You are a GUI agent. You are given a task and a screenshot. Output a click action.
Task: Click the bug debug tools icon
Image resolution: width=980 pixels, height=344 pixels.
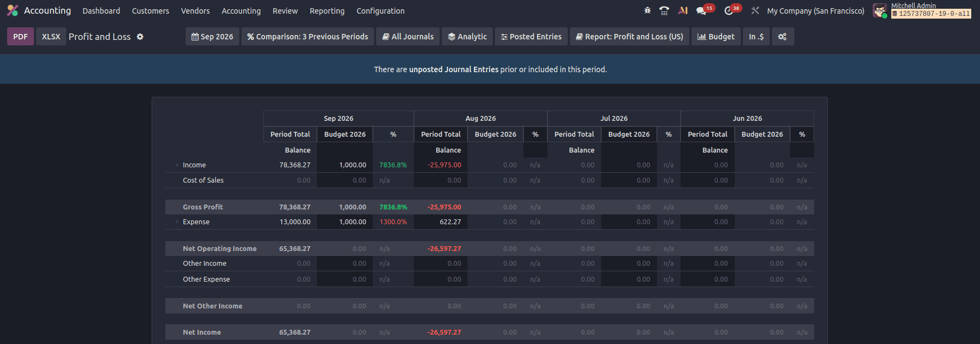pyautogui.click(x=648, y=10)
